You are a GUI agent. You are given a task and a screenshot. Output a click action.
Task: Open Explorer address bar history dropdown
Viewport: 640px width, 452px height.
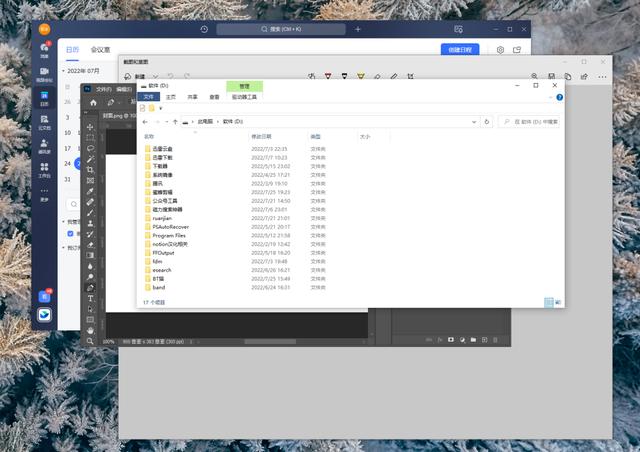pyautogui.click(x=474, y=122)
